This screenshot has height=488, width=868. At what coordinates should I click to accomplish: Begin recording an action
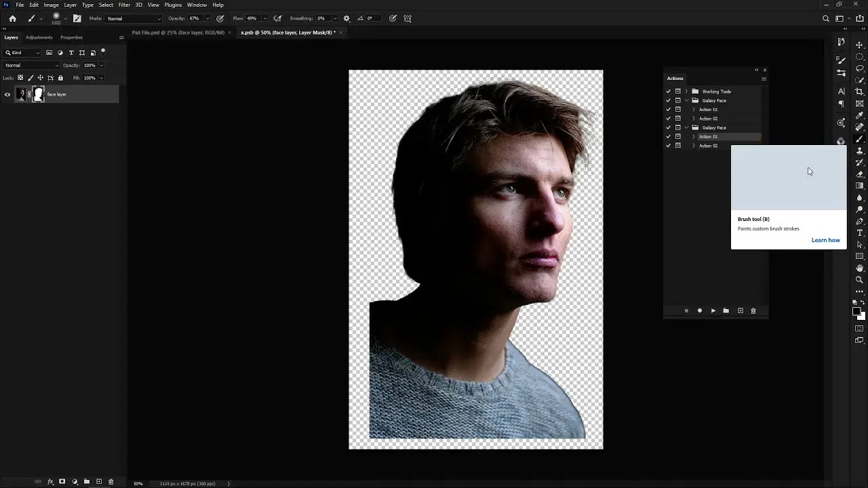click(x=700, y=310)
